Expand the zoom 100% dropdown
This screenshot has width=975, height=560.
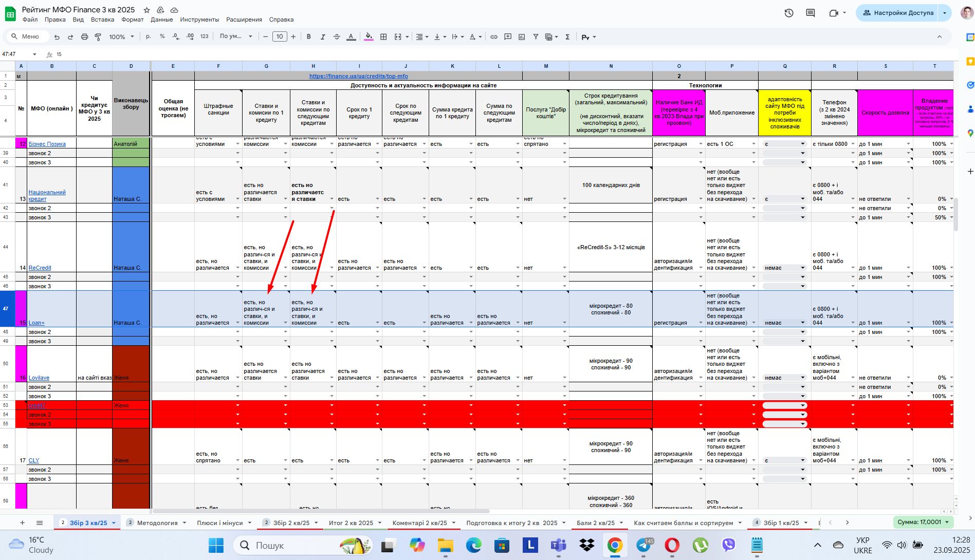coord(121,37)
